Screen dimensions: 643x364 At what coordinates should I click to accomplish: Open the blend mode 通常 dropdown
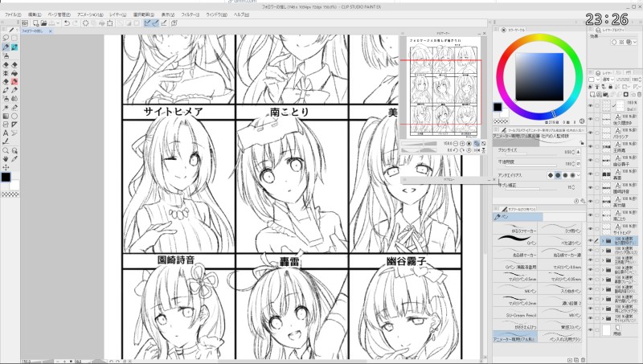coord(608,80)
